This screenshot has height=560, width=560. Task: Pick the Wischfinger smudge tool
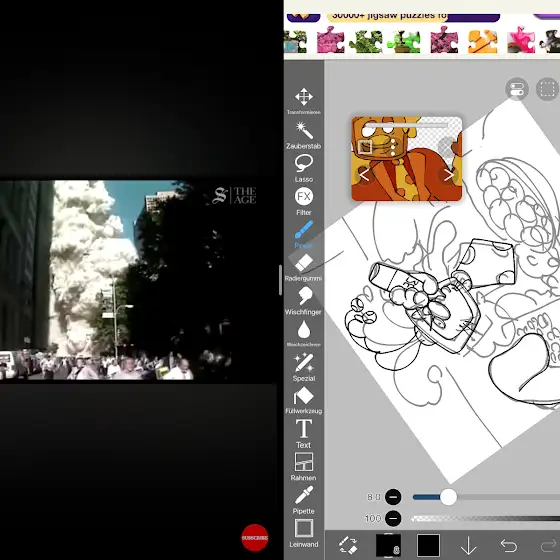pyautogui.click(x=304, y=301)
